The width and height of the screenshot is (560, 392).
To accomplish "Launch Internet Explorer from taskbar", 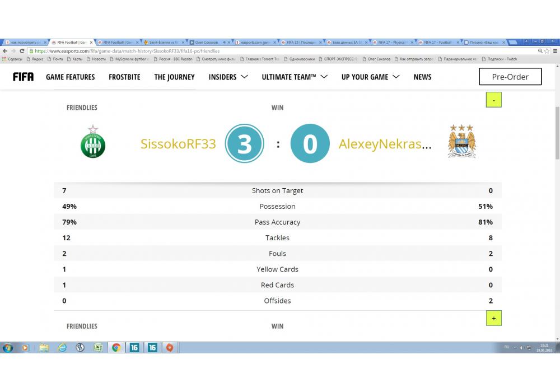I will (62, 347).
